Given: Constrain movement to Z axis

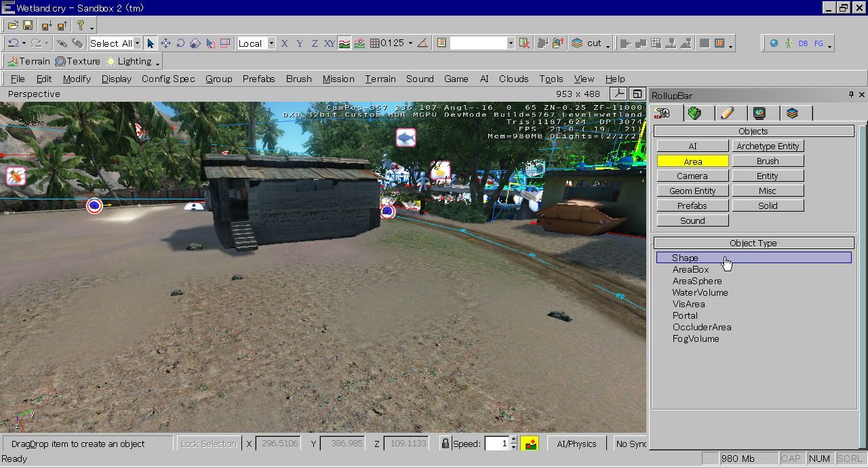Looking at the screenshot, I should 314,43.
